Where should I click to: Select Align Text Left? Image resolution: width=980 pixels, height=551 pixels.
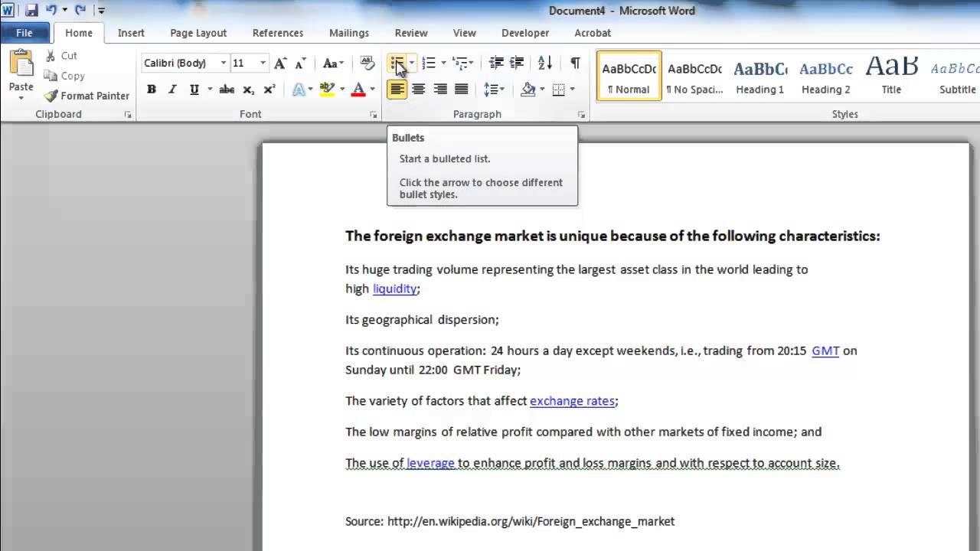[397, 90]
